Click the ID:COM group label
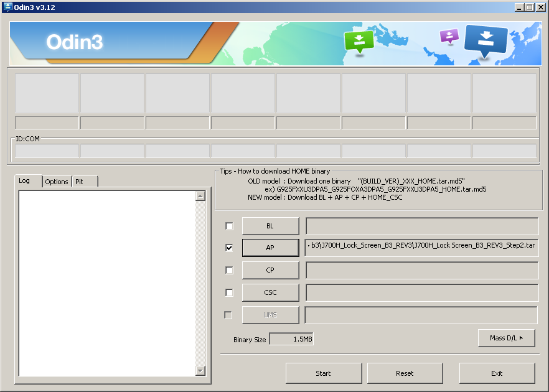The image size is (549, 392). (x=27, y=139)
